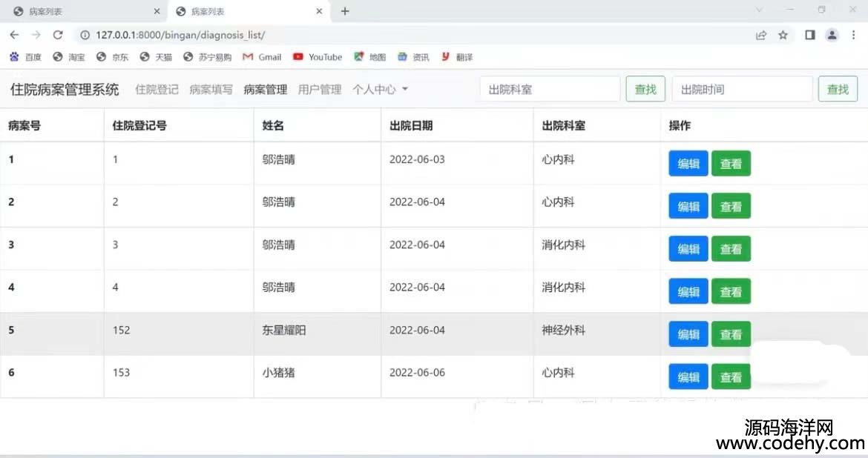Image resolution: width=868 pixels, height=458 pixels.
Task: Open a new tab with the plus icon
Action: click(x=345, y=11)
